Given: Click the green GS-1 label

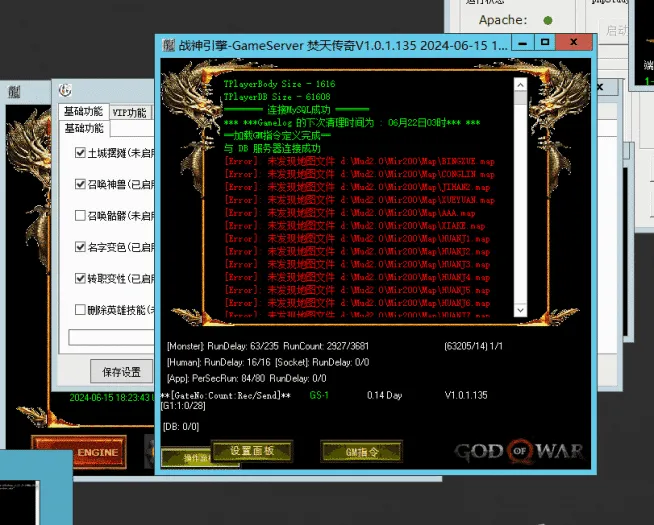Looking at the screenshot, I should 319,395.
